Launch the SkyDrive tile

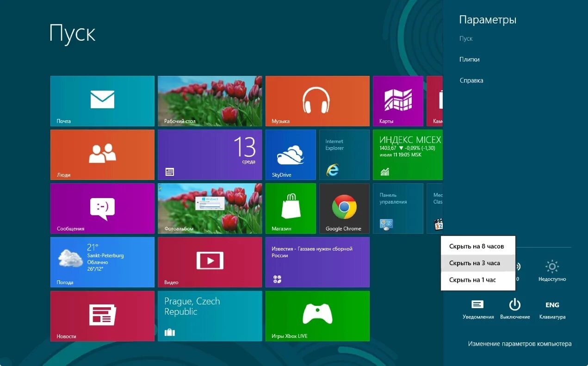coord(291,155)
